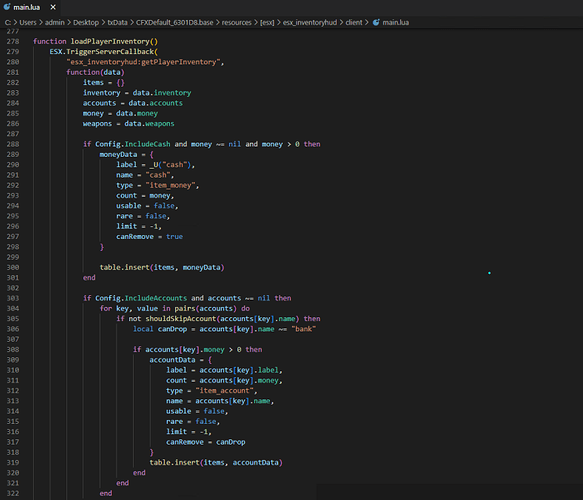The width and height of the screenshot is (583, 500).
Task: Click the "bank" string on line 306
Action: pos(304,329)
